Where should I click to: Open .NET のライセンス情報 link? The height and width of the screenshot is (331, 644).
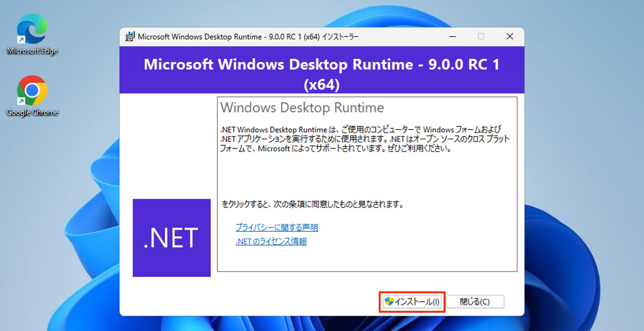272,242
